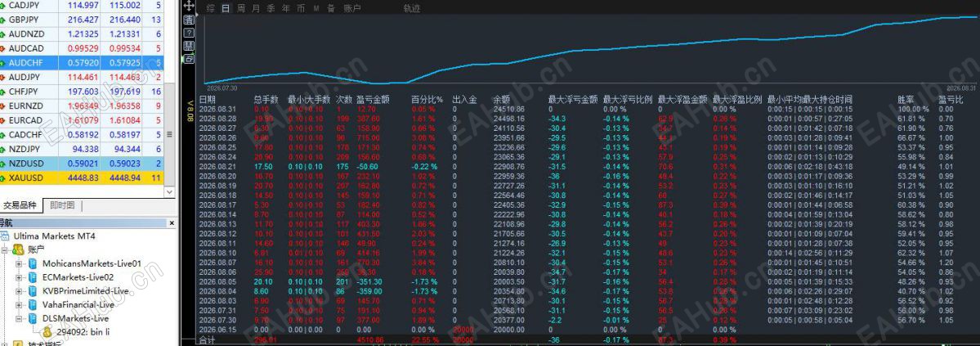Click the arrow icon beside CADCHF
Screen dimensions: 980x346
[3, 135]
